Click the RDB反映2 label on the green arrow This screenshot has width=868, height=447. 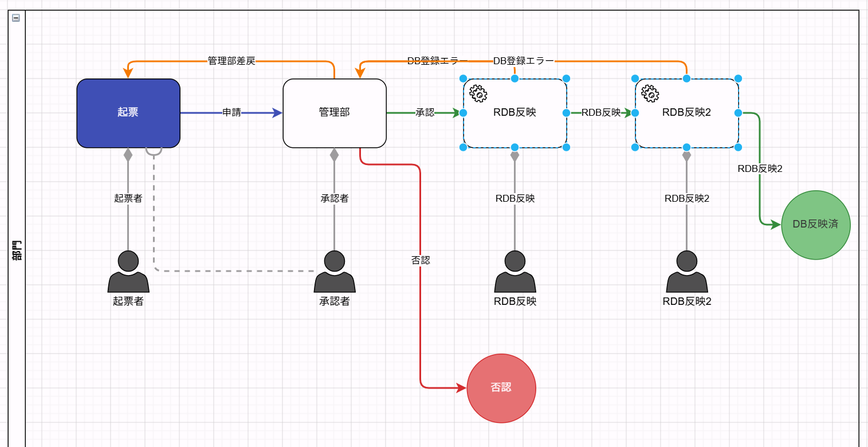pyautogui.click(x=760, y=169)
